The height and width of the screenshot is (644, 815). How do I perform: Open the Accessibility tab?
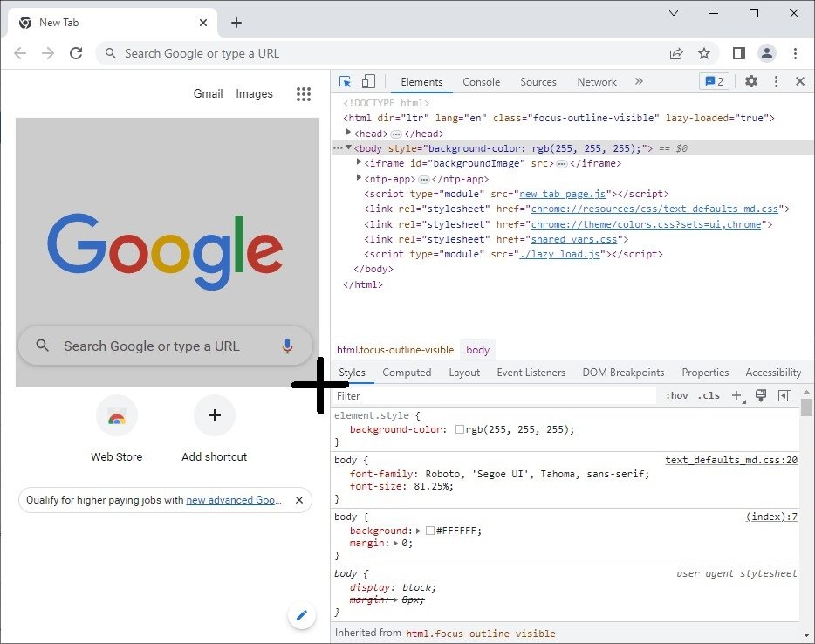(x=773, y=373)
